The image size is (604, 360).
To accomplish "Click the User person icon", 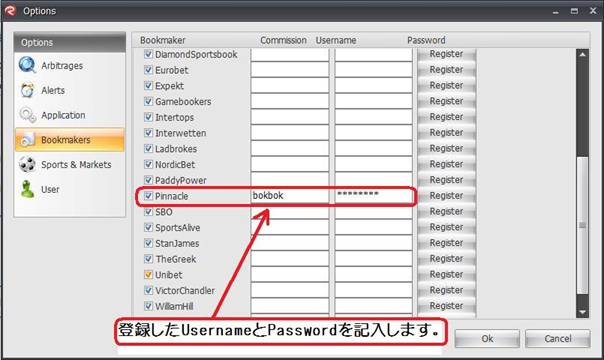I will [x=27, y=189].
